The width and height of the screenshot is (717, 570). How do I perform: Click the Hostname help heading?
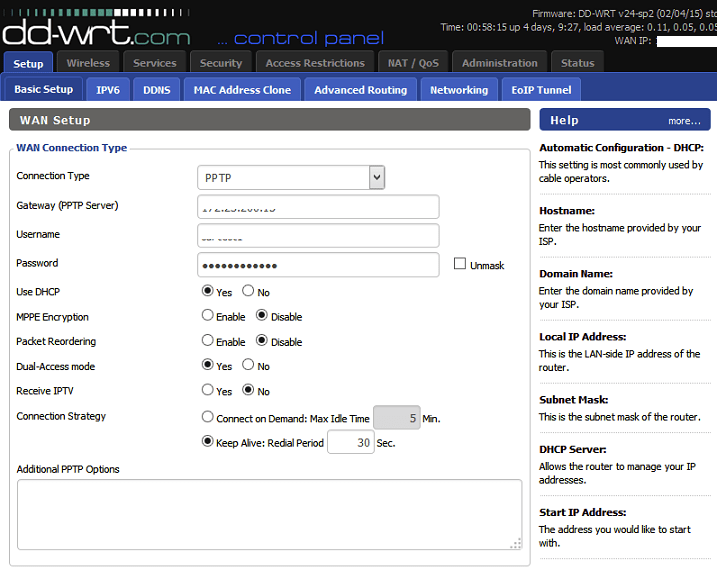(x=567, y=211)
